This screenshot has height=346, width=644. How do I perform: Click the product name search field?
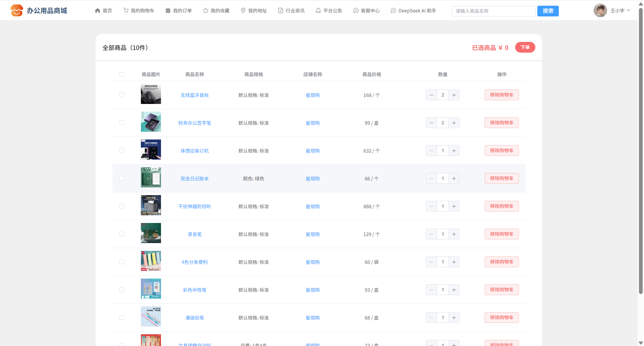pyautogui.click(x=493, y=11)
